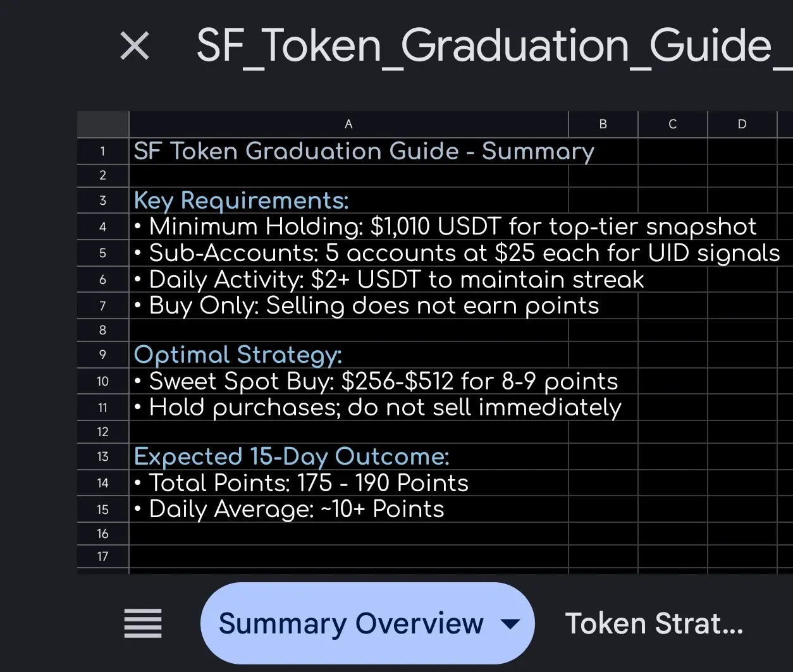Select column D header
The image size is (793, 672).
click(742, 125)
